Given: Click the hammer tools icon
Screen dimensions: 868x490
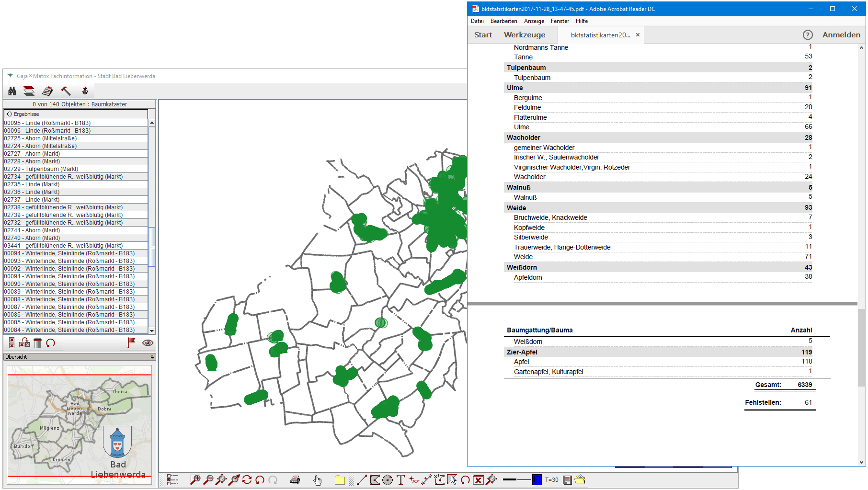Looking at the screenshot, I should [66, 91].
